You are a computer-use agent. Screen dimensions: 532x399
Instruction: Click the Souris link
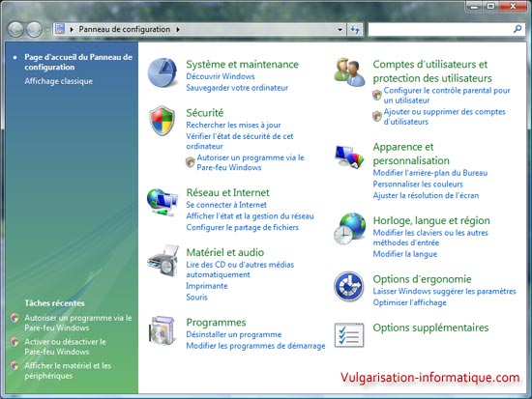(x=196, y=297)
